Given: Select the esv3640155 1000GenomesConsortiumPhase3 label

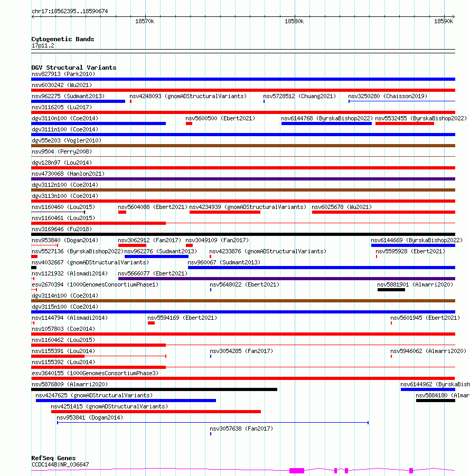Looking at the screenshot, I should point(95,373).
